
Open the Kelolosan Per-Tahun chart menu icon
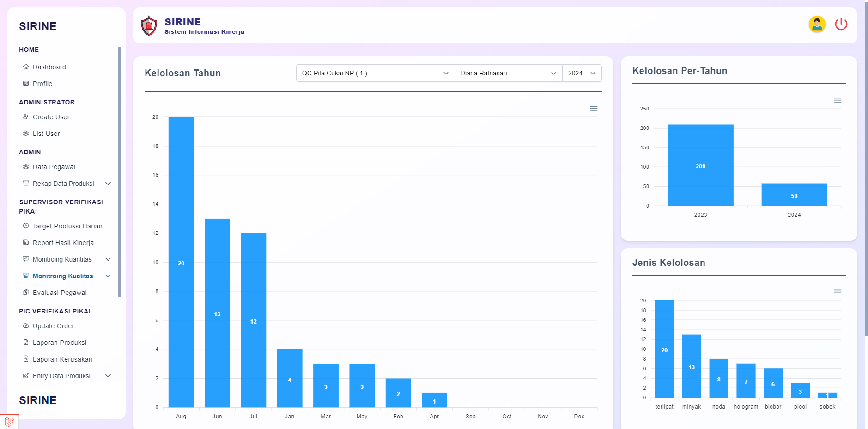pyautogui.click(x=838, y=100)
